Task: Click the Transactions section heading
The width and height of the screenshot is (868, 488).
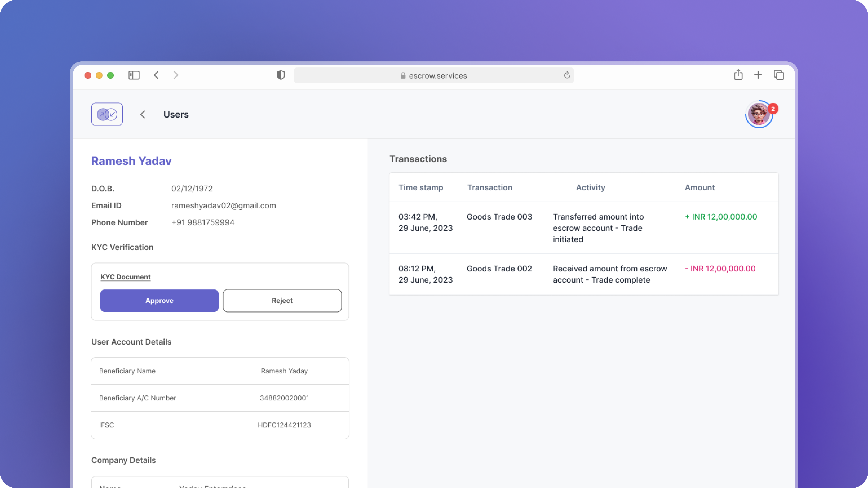Action: tap(418, 159)
